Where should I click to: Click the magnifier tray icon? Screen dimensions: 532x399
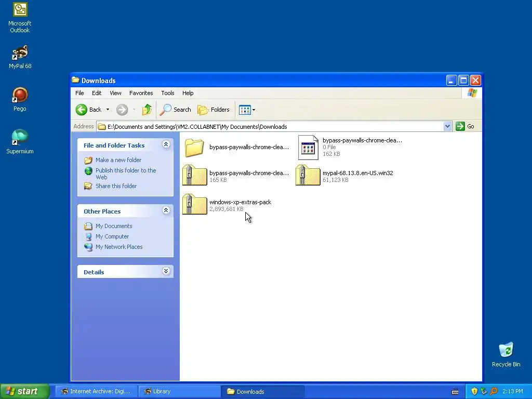click(x=494, y=391)
